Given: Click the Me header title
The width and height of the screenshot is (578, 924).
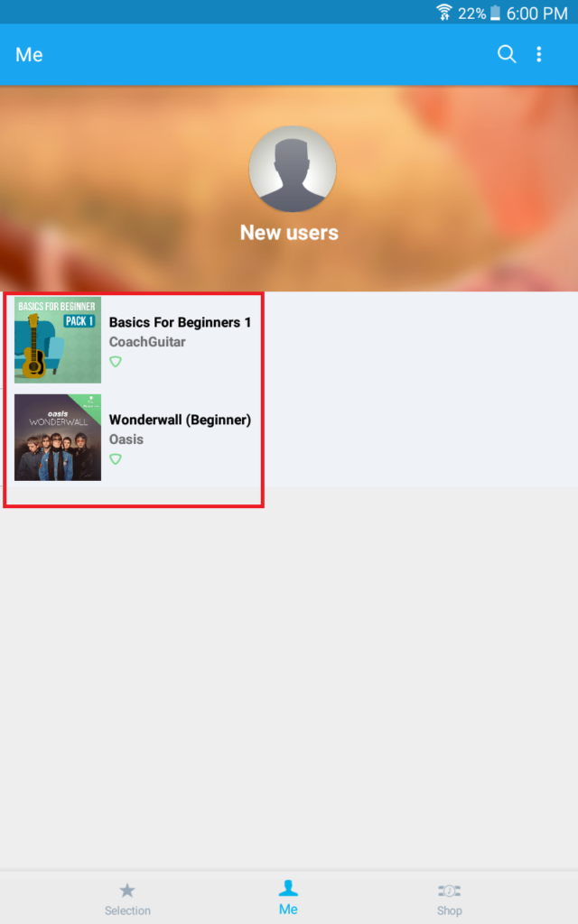Looking at the screenshot, I should click(29, 55).
